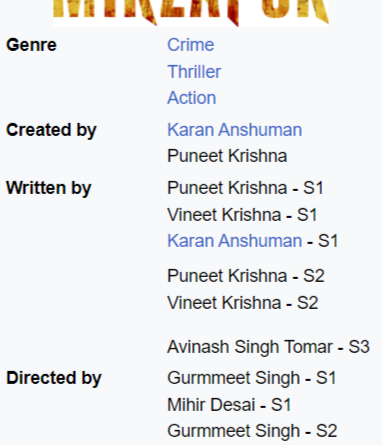Click the Puneet Krishna - S1 entry
382x445 pixels.
[245, 188]
